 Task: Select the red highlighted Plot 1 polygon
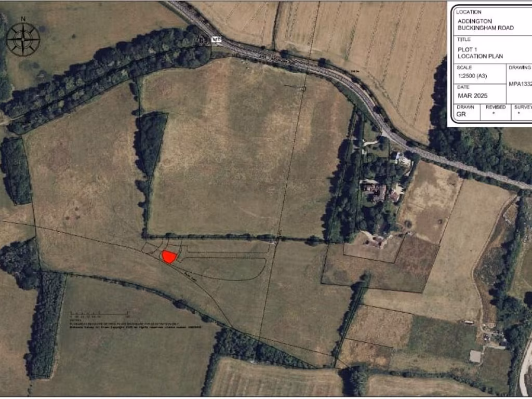pos(169,257)
